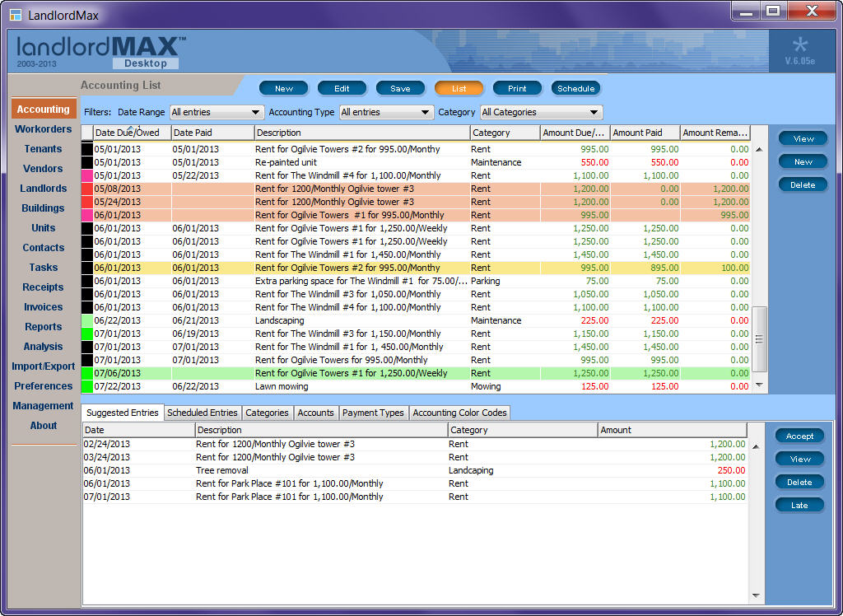Click the Save button
843x616 pixels.
click(400, 88)
